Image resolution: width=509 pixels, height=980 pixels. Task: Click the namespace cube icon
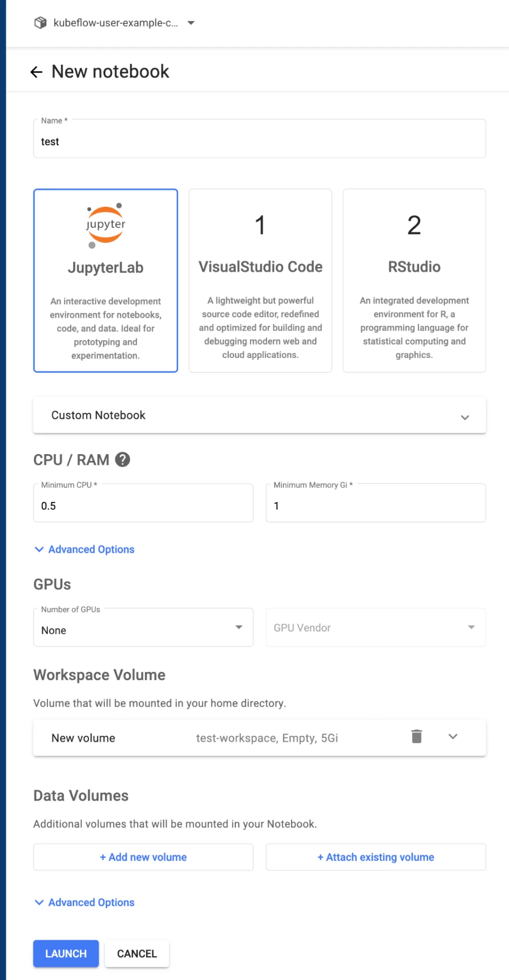[40, 23]
